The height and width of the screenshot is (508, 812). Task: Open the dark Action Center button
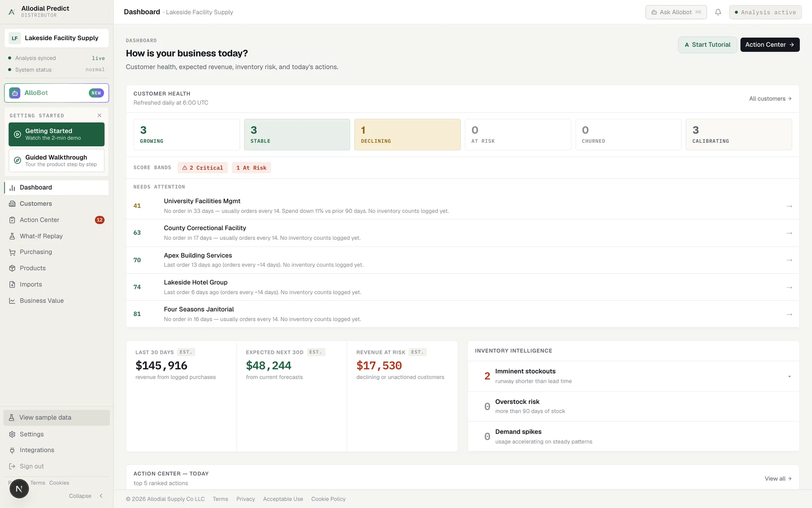coord(770,45)
